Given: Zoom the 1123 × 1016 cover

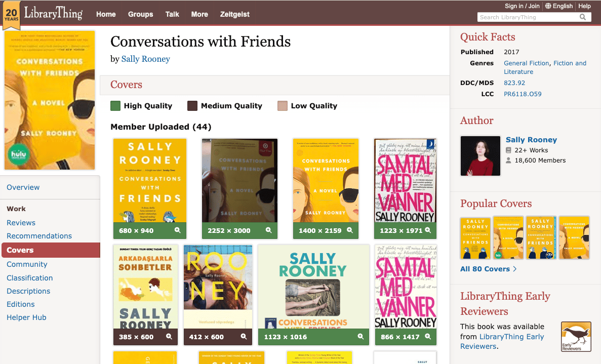Looking at the screenshot, I should click(x=360, y=337).
